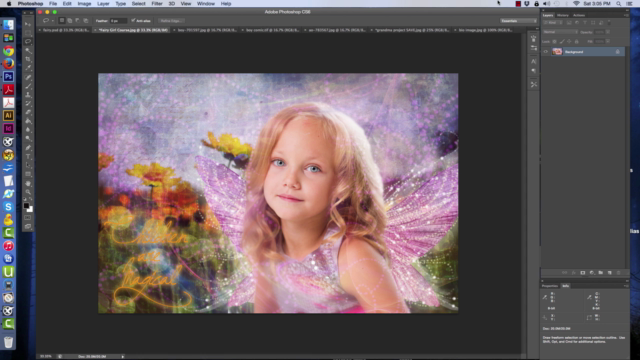Switch to the Properties panel tab
Screen dimensions: 640x360
pyautogui.click(x=549, y=286)
